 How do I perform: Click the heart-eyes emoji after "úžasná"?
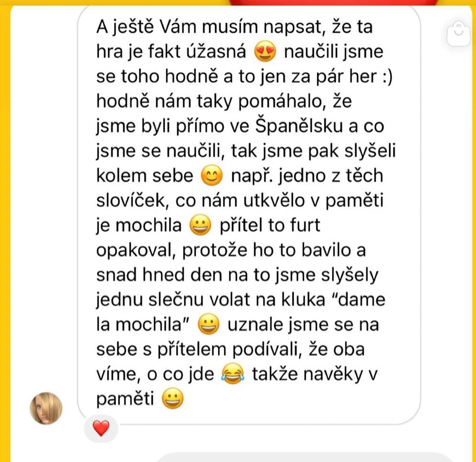[x=265, y=52]
